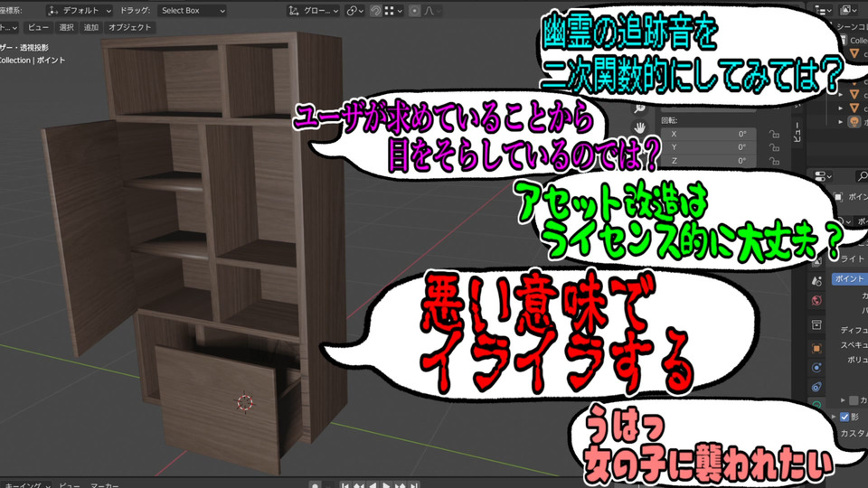
Task: Select the Colle collection row in outliner
Action: click(854, 41)
